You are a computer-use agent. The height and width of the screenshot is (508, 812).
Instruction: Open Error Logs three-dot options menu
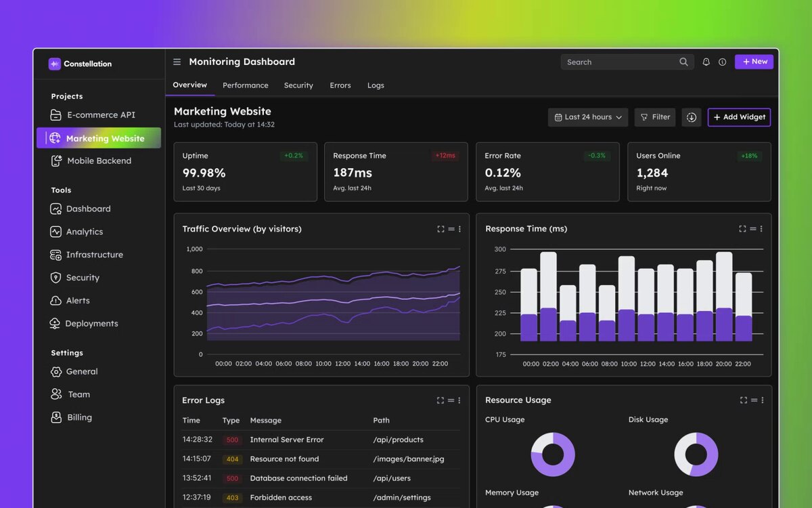click(459, 400)
